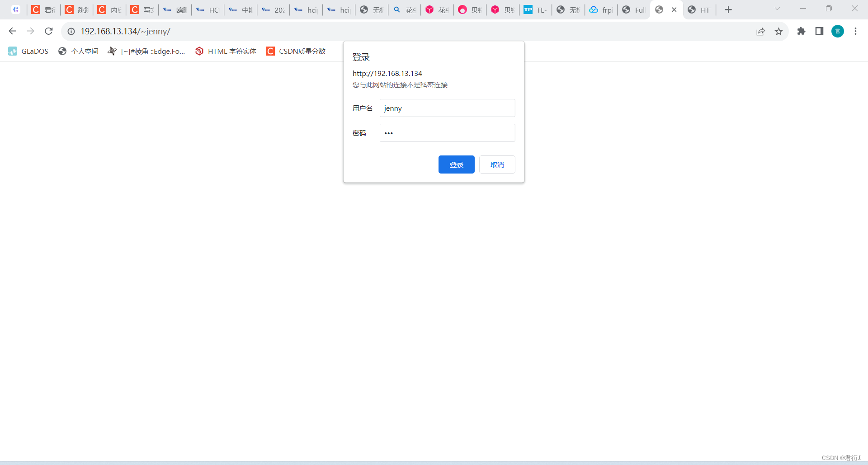Viewport: 868px width, 465px height.
Task: Open the CSDN质量分数 bookmark
Action: (296, 51)
